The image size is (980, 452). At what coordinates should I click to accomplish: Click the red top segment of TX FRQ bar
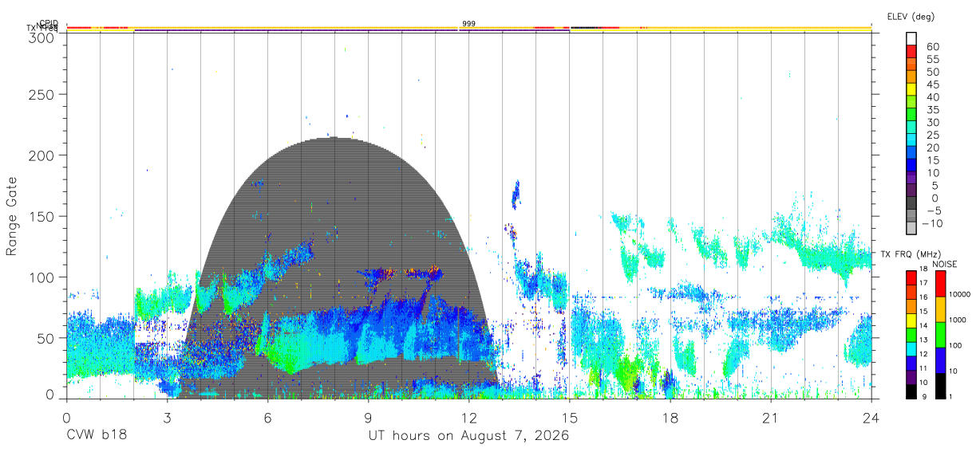[911, 278]
